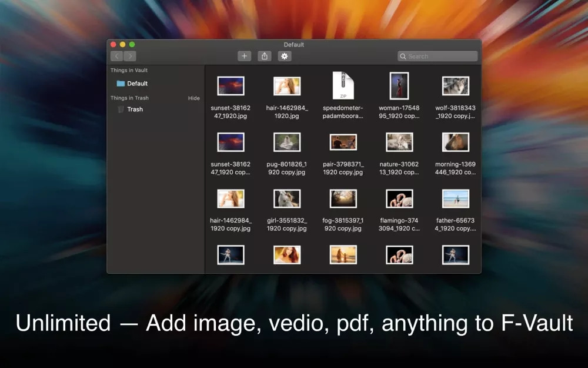Go back with the left arrow button
Viewport: 588px width, 368px height.
116,56
